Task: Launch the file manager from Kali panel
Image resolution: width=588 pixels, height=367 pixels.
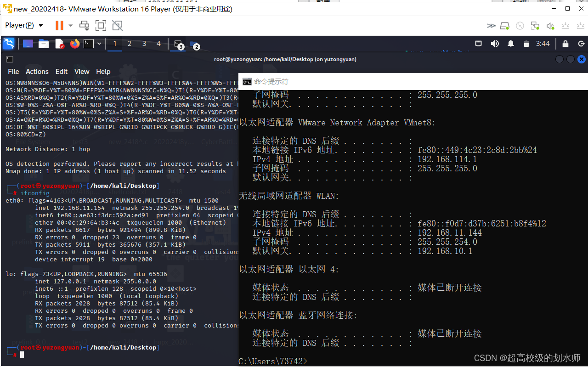Action: click(44, 44)
